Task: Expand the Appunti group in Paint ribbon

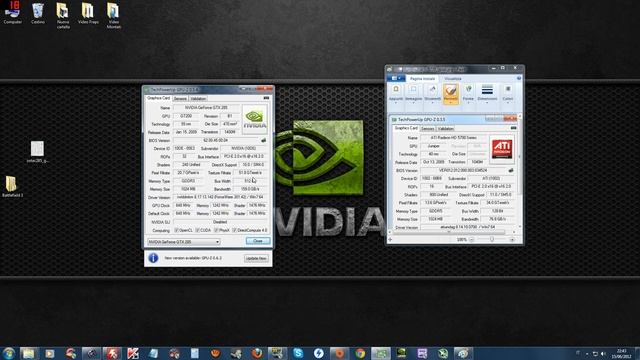Action: click(396, 93)
